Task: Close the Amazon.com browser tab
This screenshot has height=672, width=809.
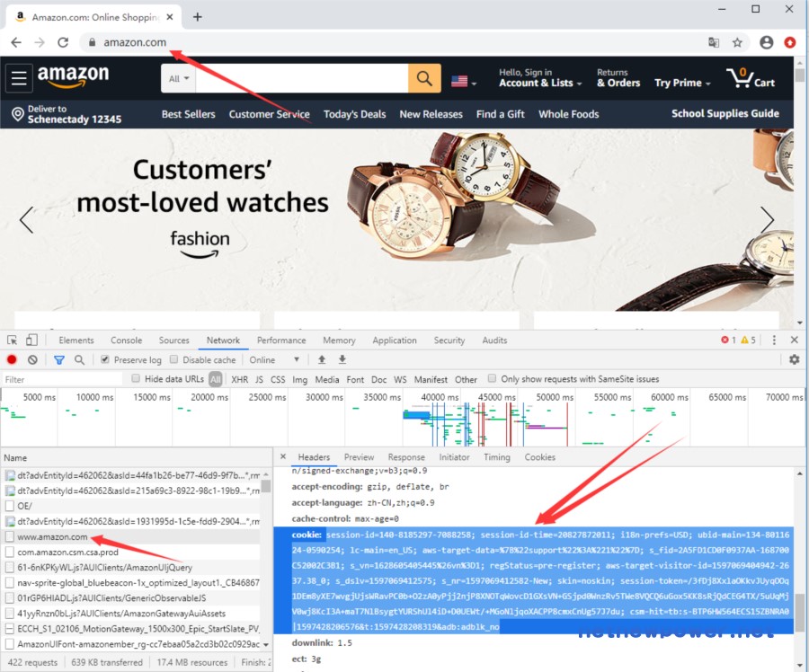Action: point(170,17)
